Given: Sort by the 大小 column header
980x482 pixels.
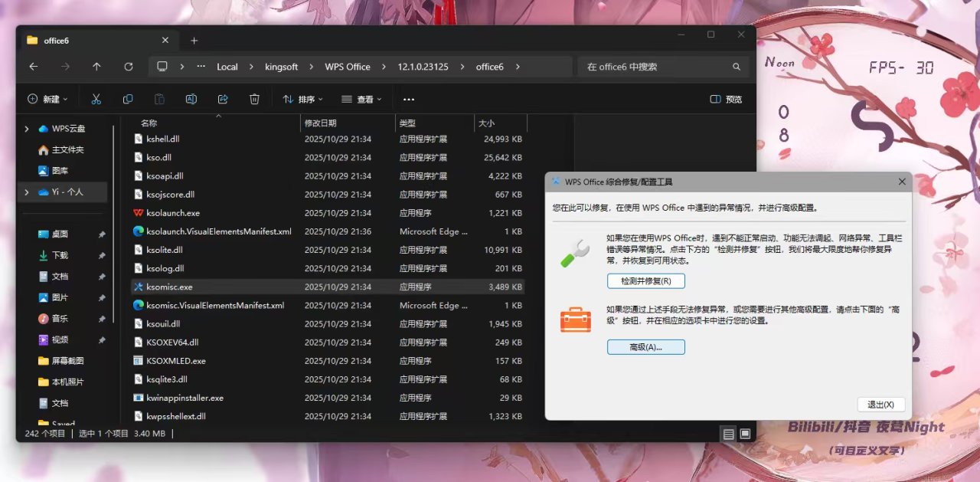Looking at the screenshot, I should (501, 123).
